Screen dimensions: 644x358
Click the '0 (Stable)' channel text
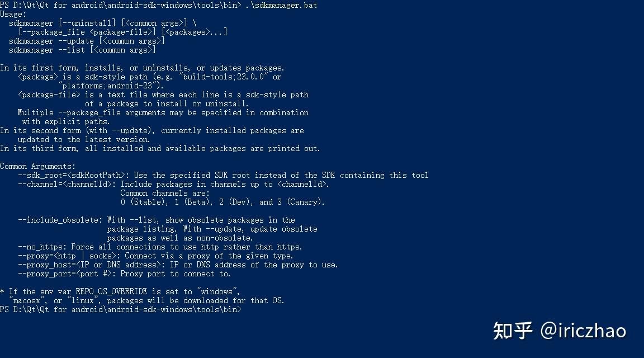pyautogui.click(x=143, y=202)
